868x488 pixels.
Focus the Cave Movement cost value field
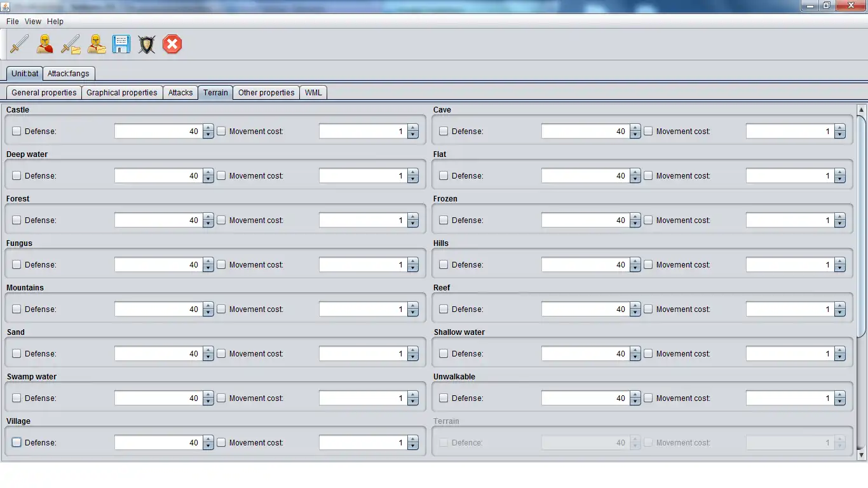[x=790, y=132]
